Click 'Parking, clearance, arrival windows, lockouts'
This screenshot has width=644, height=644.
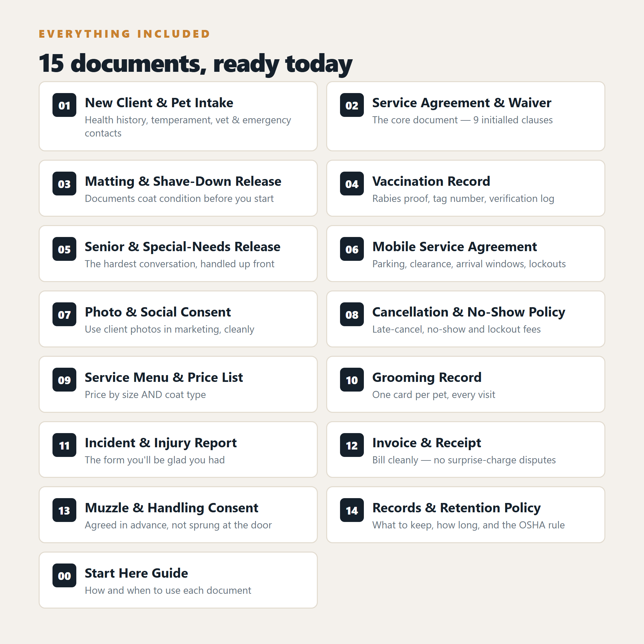tap(469, 264)
